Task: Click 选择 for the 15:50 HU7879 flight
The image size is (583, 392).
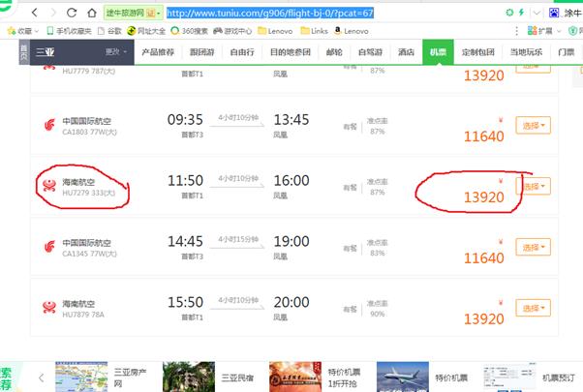Action: pyautogui.click(x=533, y=308)
